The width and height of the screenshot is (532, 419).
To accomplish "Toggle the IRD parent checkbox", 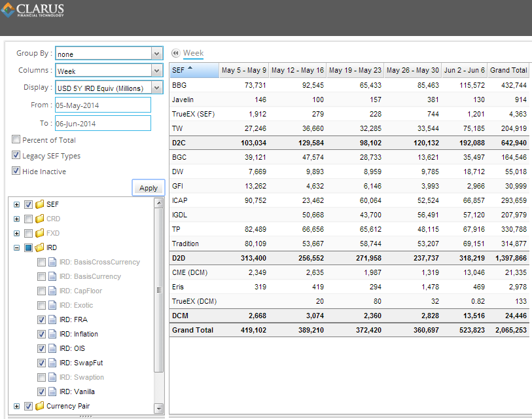I will tap(29, 248).
